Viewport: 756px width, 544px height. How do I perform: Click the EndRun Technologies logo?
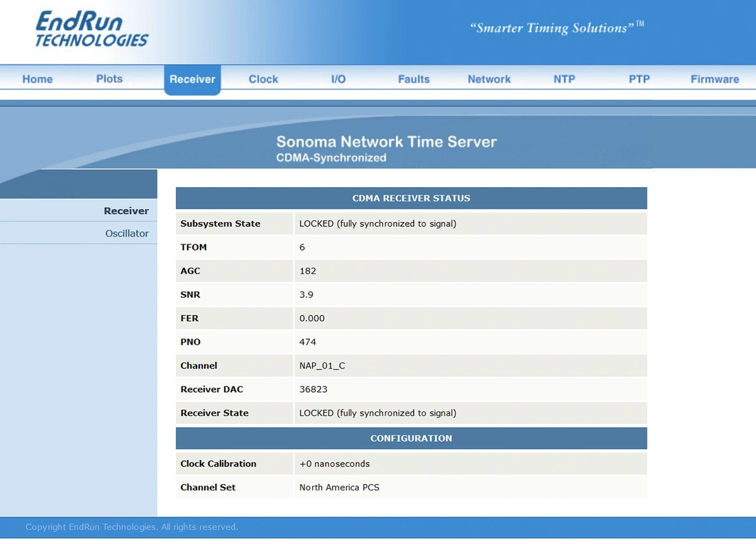[91, 30]
